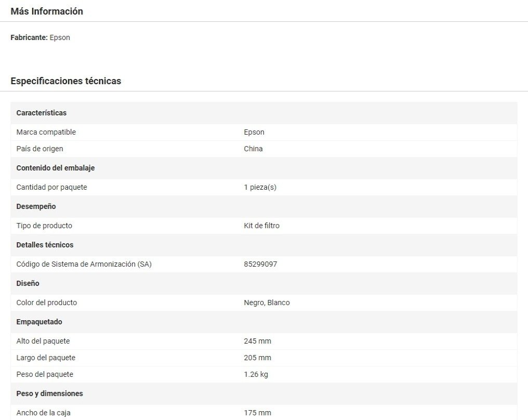The height and width of the screenshot is (420, 528).
Task: Click the Peso y dimensiones group header
Action: (50, 393)
